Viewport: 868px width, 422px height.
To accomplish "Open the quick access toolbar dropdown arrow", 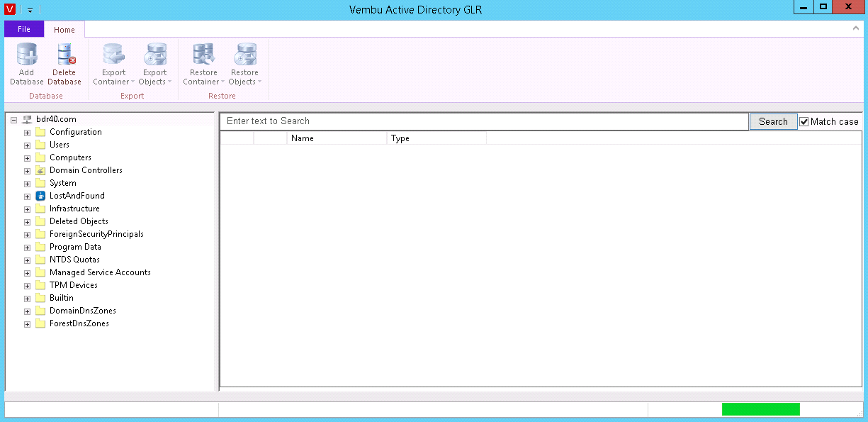I will tap(30, 10).
